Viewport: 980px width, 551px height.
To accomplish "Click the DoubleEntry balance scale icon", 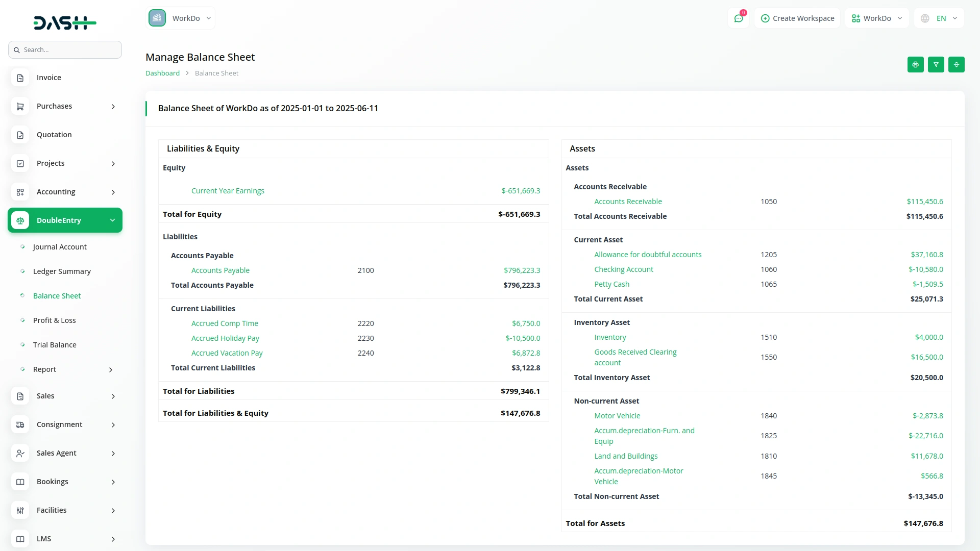I will [20, 220].
